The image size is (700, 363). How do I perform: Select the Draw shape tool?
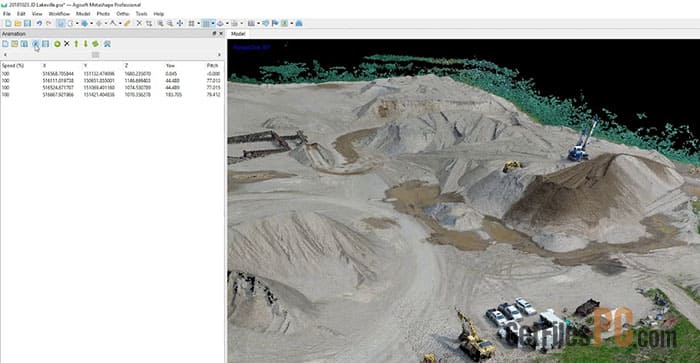pyautogui.click(x=113, y=23)
